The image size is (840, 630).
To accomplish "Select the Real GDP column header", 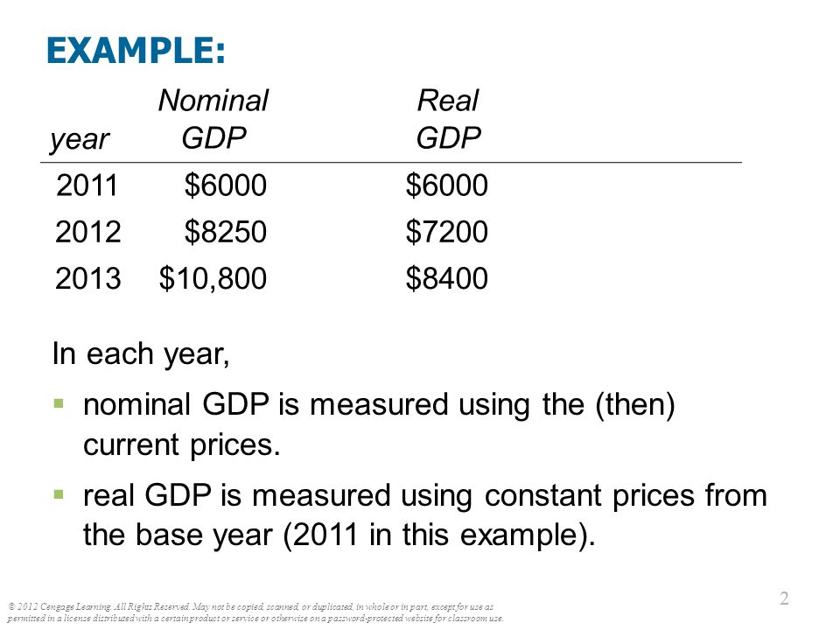I will click(448, 119).
